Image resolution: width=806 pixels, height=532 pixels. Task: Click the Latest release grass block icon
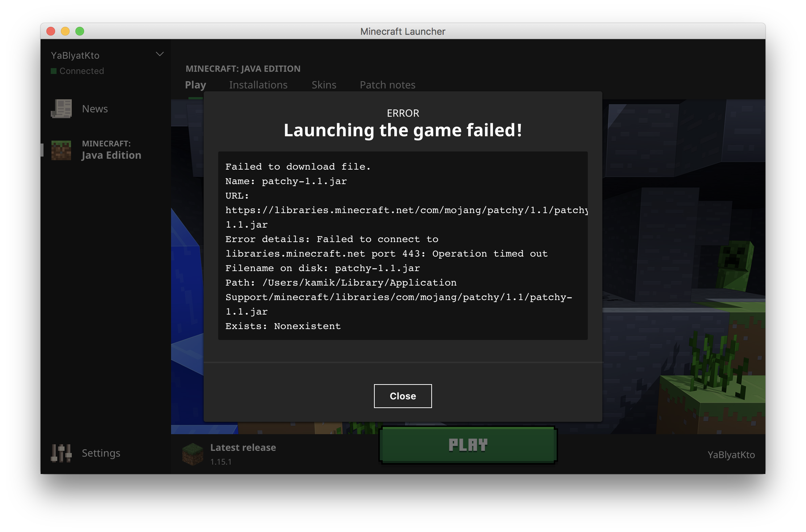point(192,454)
